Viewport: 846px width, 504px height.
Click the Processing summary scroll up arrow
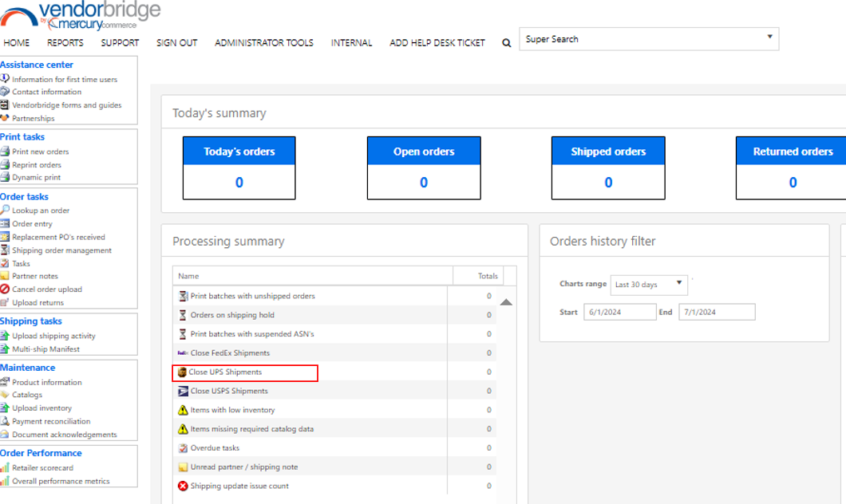[x=506, y=302]
